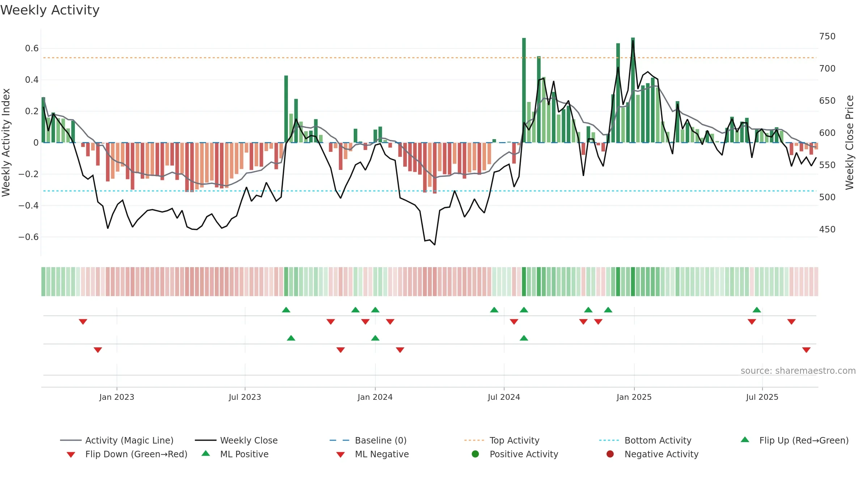The width and height of the screenshot is (868, 488).
Task: Click the Jan 2025 axis label
Action: 634,397
